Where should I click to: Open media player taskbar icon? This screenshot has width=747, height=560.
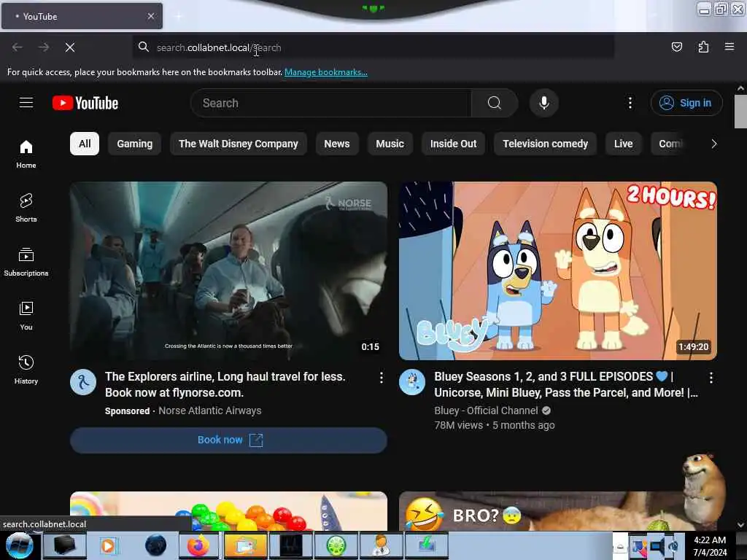point(108,545)
